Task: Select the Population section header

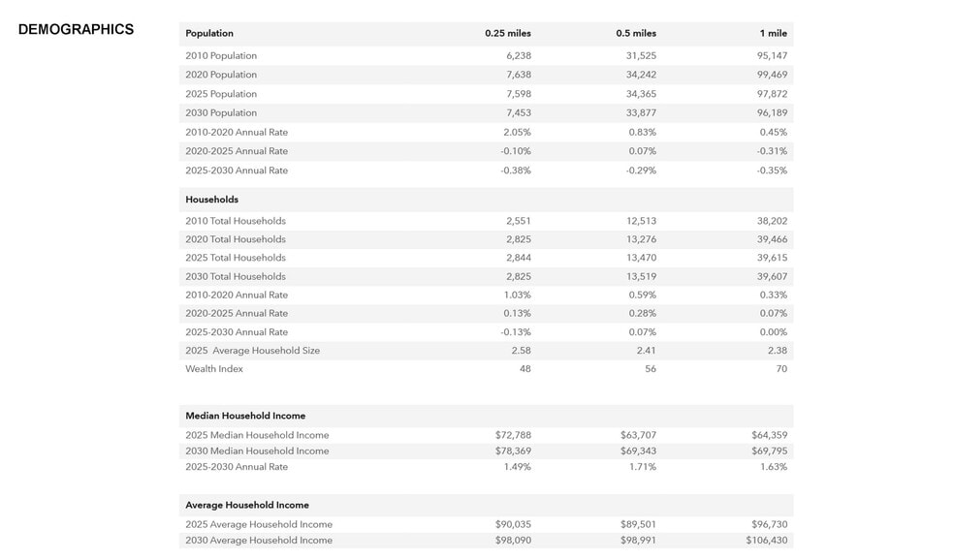Action: coord(209,34)
